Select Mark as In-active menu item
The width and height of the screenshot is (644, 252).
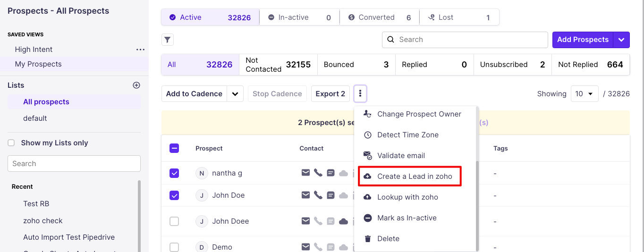tap(415, 218)
